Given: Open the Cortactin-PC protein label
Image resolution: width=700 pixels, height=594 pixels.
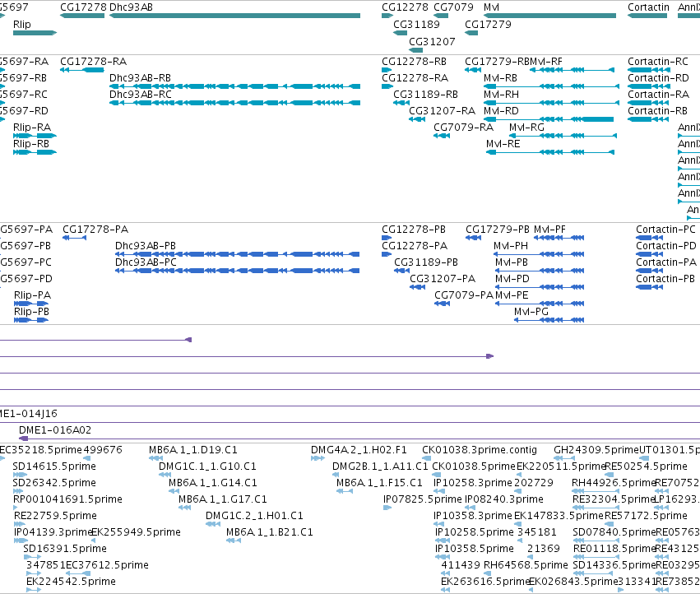Looking at the screenshot, I should coord(666,229).
